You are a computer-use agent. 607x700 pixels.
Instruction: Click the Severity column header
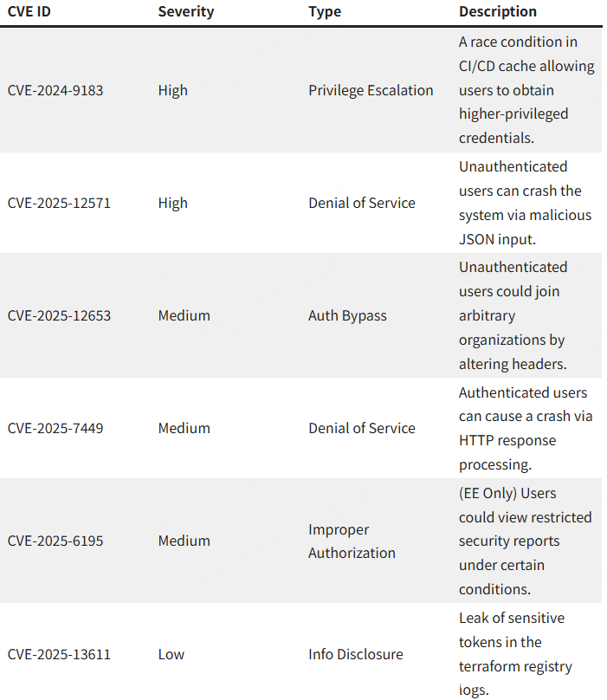click(185, 11)
